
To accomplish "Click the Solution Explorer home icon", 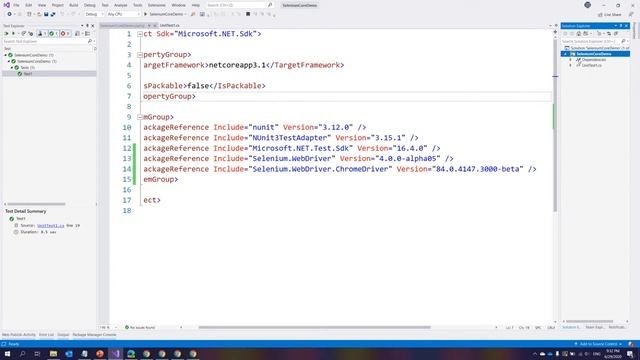I will click(x=578, y=33).
